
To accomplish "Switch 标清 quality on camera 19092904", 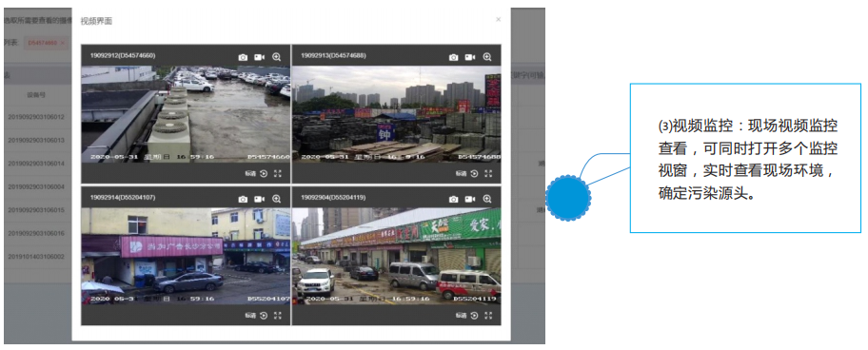I will [461, 315].
